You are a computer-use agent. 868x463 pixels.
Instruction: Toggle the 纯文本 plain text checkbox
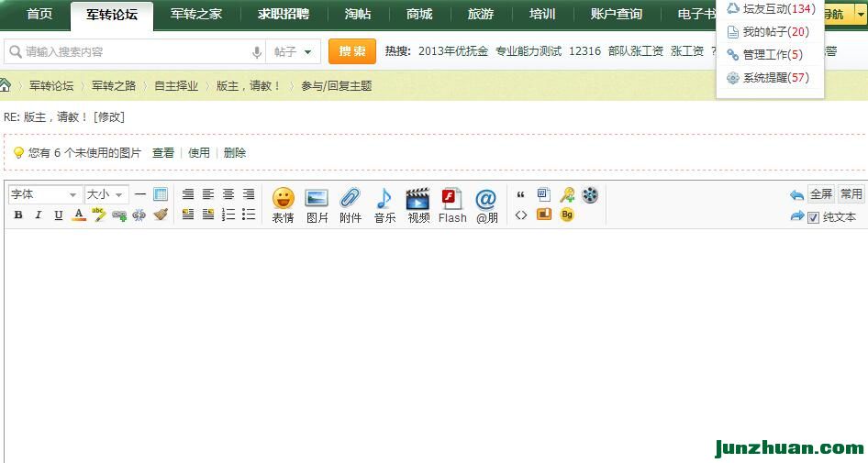click(x=813, y=217)
